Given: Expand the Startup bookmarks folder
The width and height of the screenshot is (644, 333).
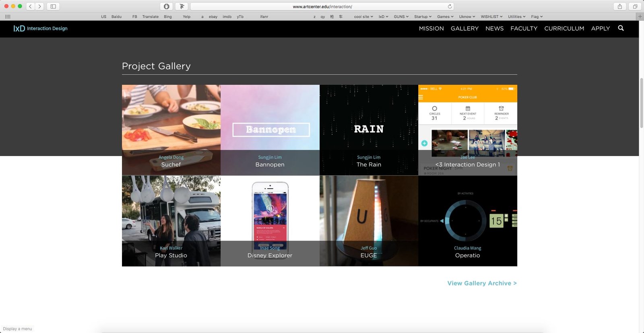Looking at the screenshot, I should 423,16.
